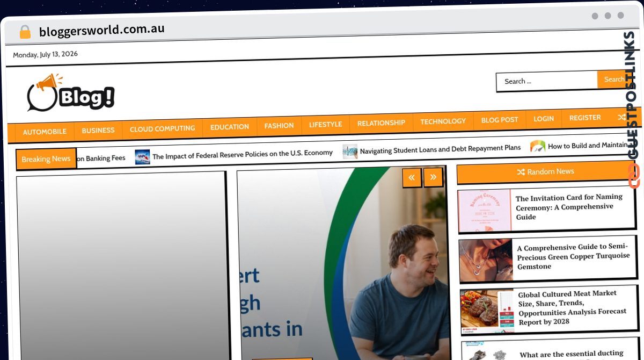Open the Technology category
Viewport: 644px width, 360px height.
443,121
